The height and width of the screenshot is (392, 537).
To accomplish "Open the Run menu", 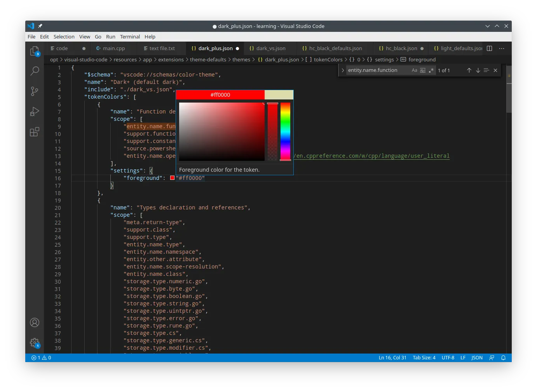I will click(111, 37).
